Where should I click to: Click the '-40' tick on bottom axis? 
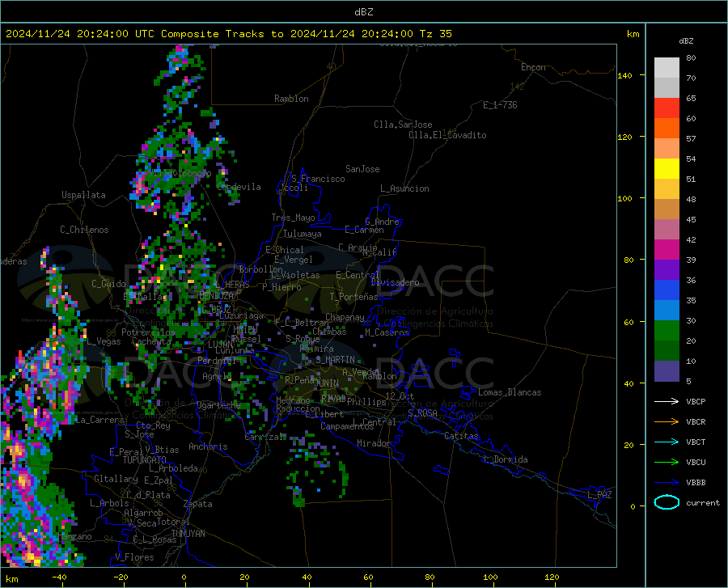pos(59,577)
